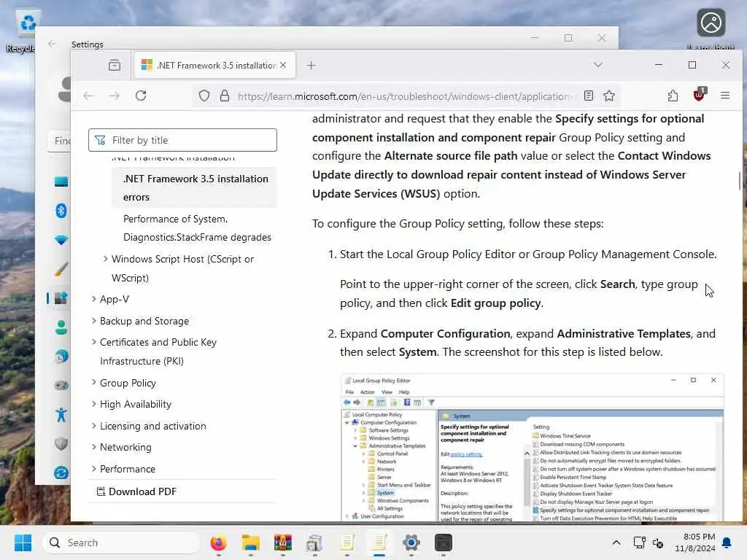Open Recycle Bin on desktop

(x=24, y=31)
